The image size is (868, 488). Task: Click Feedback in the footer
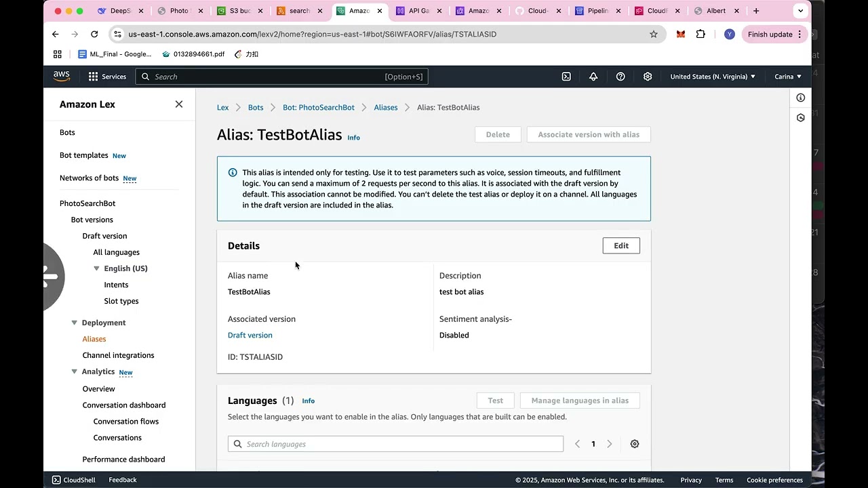pos(123,480)
